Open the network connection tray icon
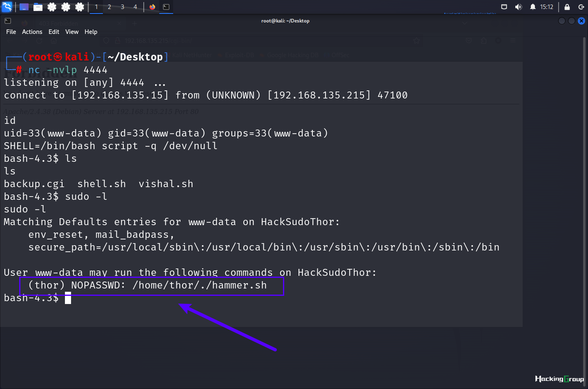This screenshot has height=389, width=588. pos(504,7)
